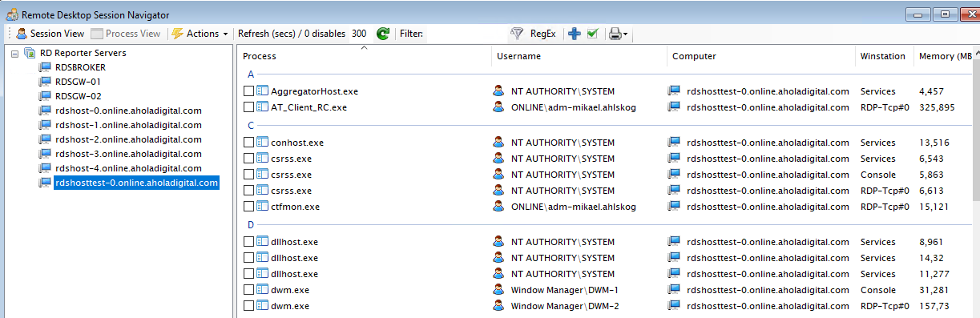Click the RDSGW-01 computer icon
This screenshot has width=980, height=318.
point(45,82)
